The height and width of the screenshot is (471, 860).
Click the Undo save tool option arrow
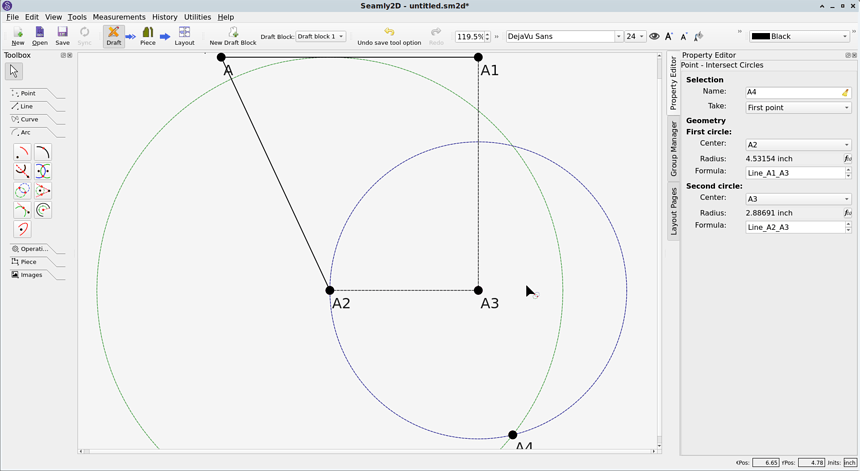389,33
